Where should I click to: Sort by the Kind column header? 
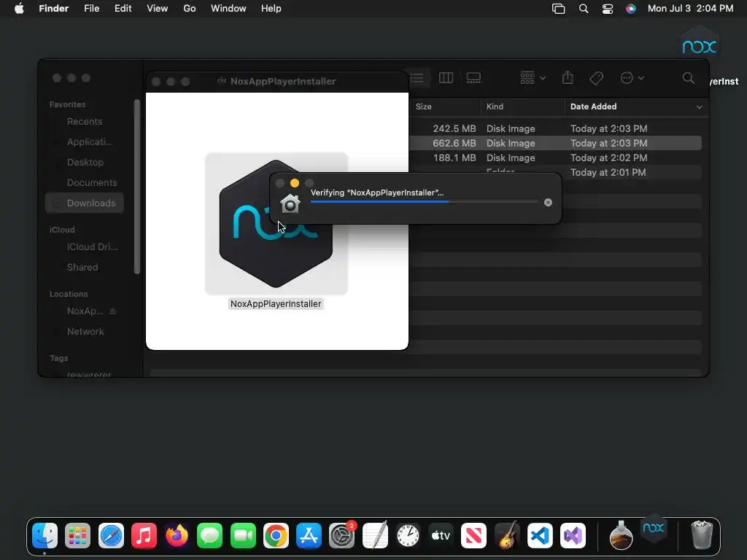[x=495, y=106]
